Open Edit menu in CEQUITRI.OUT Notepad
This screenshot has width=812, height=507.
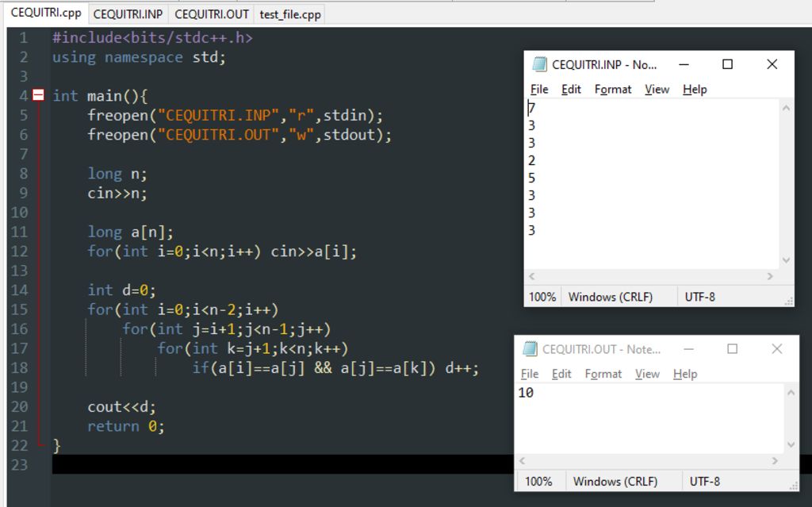tap(561, 374)
